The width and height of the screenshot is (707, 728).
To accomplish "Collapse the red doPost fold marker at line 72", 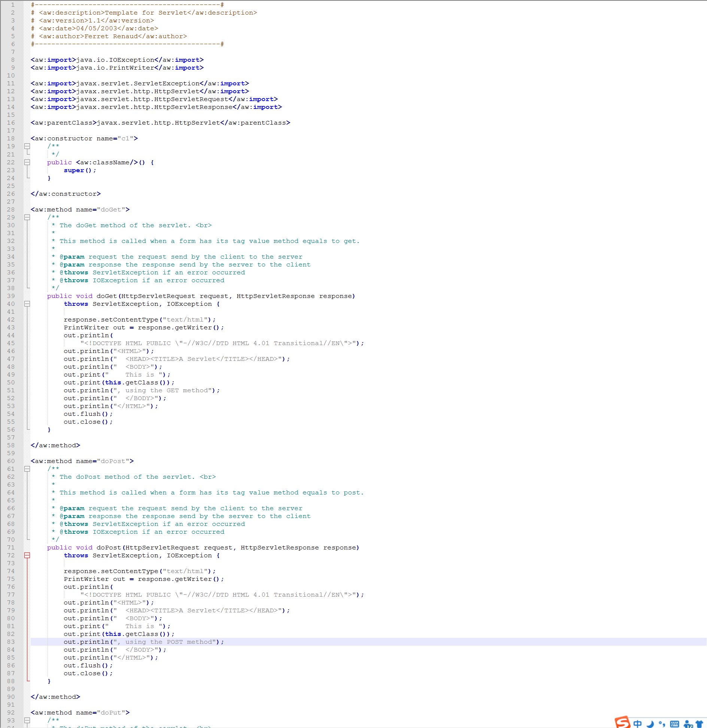I will tap(27, 555).
